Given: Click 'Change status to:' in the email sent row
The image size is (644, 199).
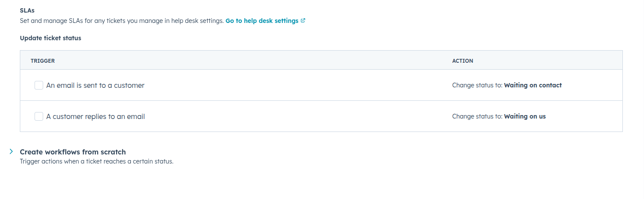Looking at the screenshot, I should 477,86.
